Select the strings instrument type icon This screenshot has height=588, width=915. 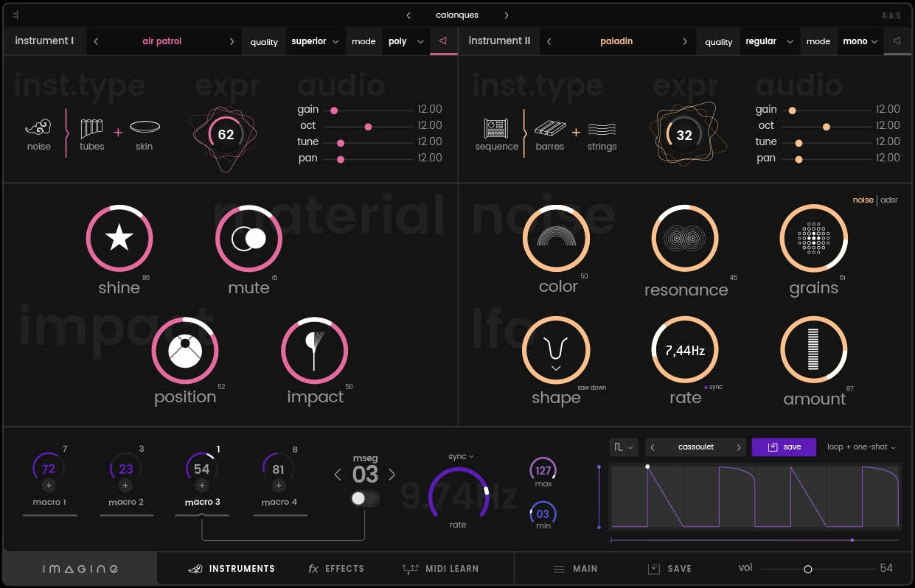(x=602, y=129)
